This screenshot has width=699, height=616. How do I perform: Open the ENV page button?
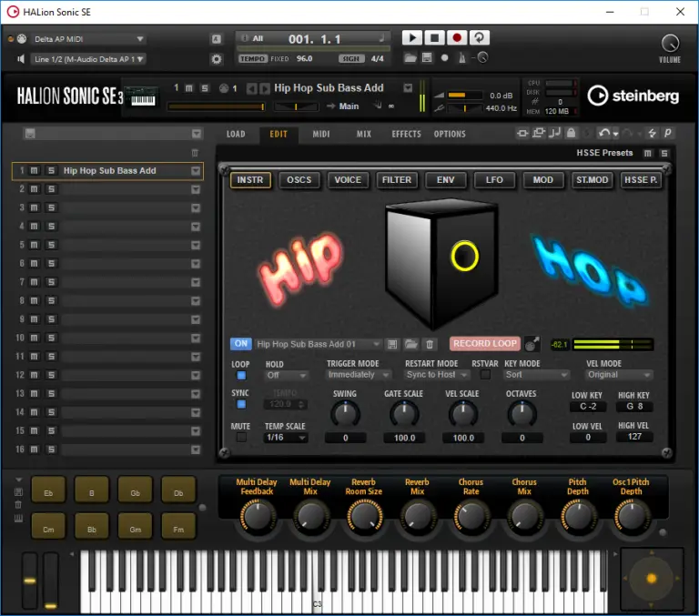(445, 180)
